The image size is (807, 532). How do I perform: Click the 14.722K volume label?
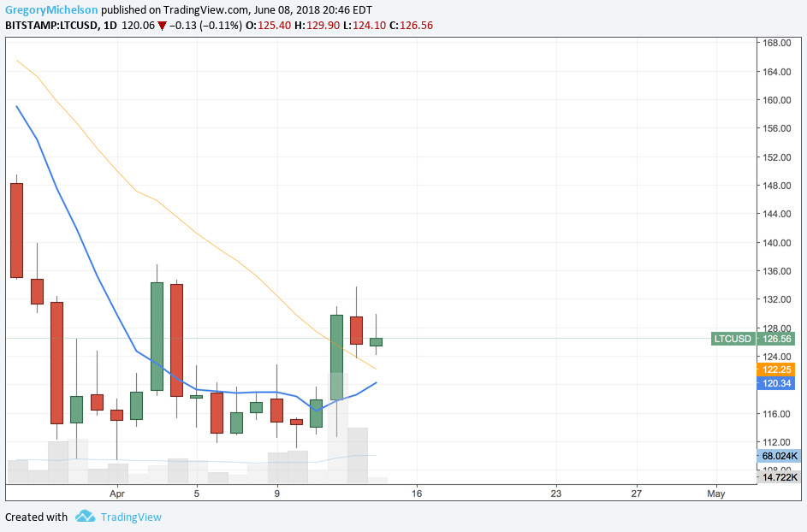(780, 477)
